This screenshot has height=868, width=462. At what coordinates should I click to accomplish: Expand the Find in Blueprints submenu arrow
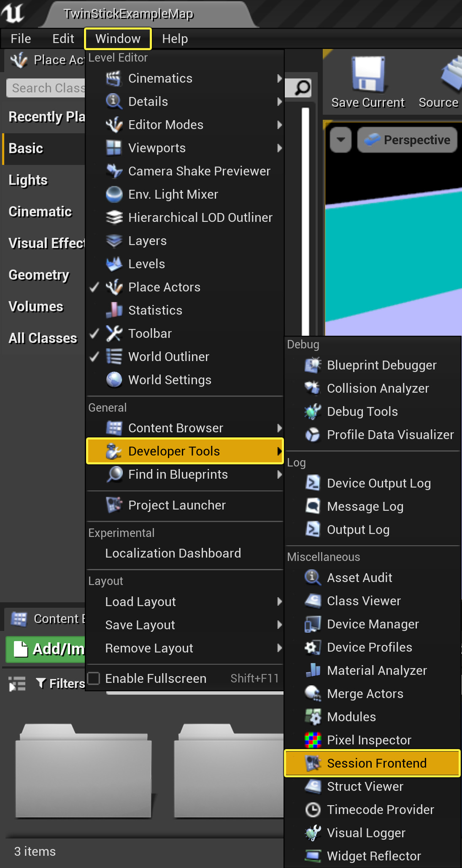(279, 474)
